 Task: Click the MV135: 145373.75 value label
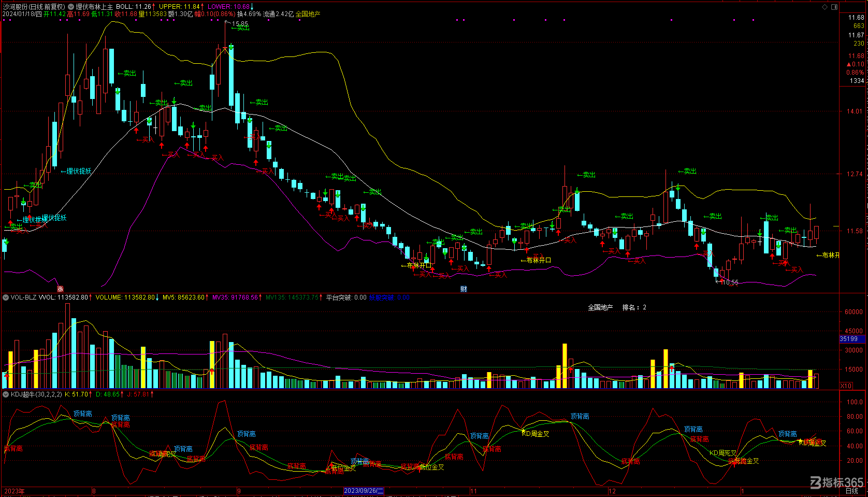click(x=292, y=297)
